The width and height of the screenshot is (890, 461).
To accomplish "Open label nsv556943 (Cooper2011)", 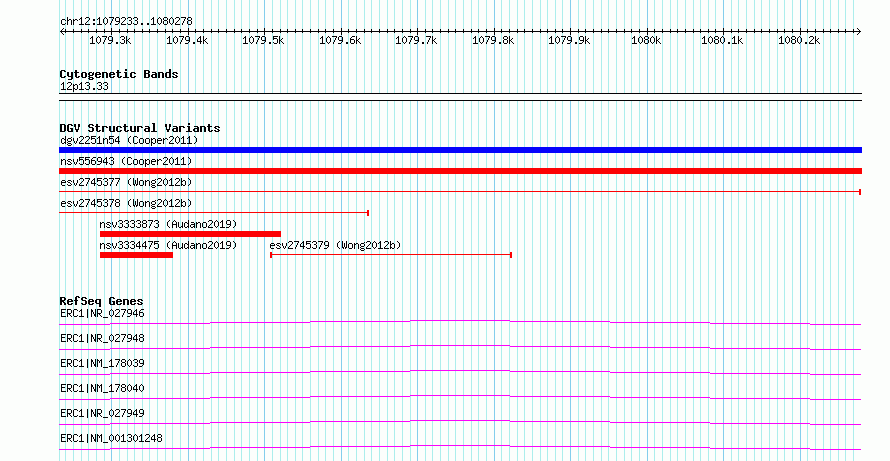I will [126, 161].
